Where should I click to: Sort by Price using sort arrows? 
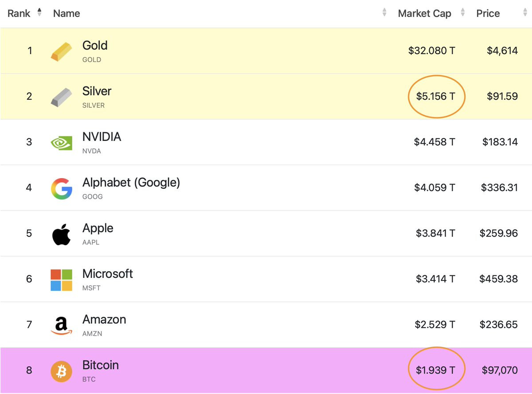coord(525,13)
